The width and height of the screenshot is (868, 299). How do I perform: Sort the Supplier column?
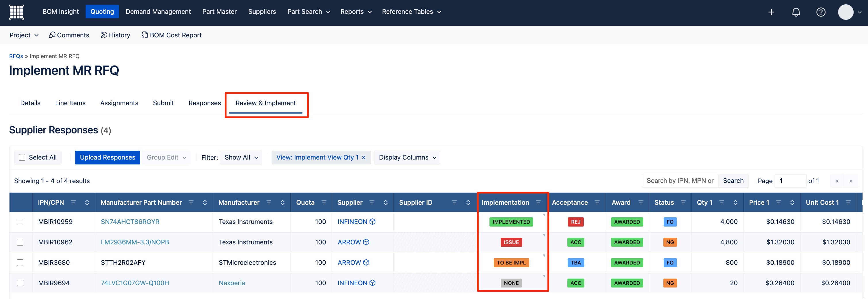pos(386,202)
